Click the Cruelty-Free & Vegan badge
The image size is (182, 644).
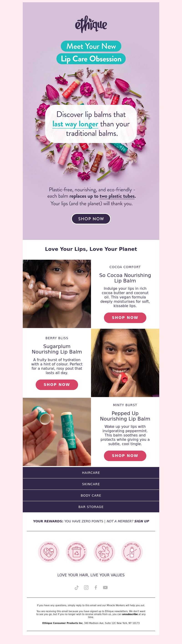[x=104, y=552]
